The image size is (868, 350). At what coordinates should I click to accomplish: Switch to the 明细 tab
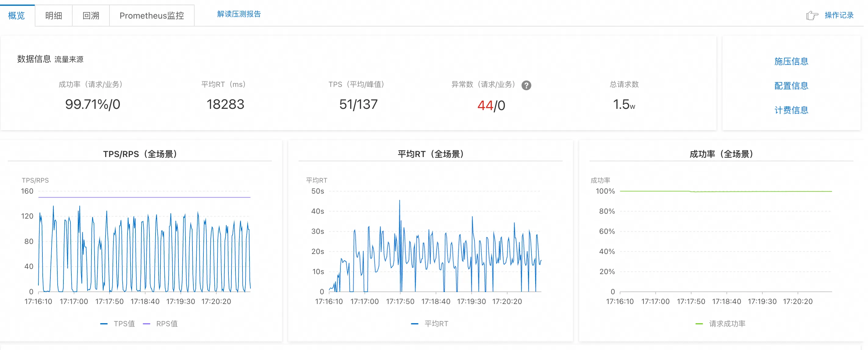click(53, 15)
